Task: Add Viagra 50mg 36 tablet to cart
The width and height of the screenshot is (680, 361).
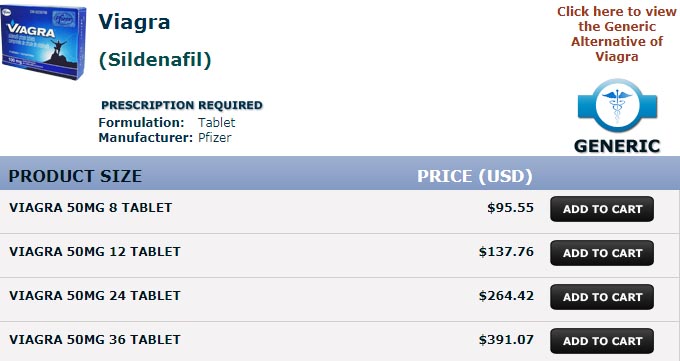Action: pos(602,341)
